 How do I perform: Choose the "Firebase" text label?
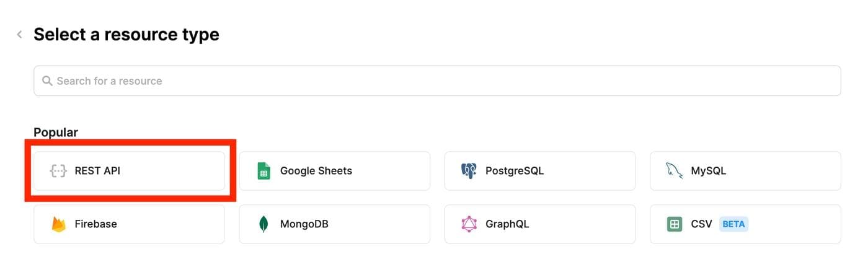pos(95,224)
